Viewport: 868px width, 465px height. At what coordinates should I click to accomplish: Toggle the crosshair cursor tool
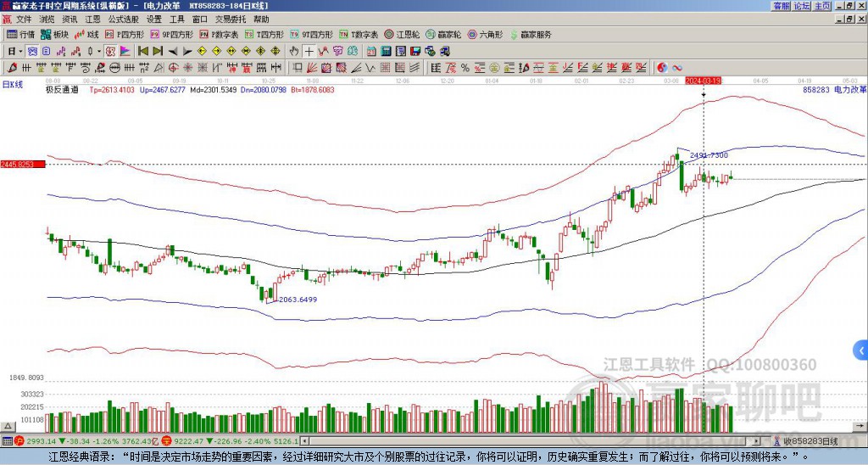309,52
